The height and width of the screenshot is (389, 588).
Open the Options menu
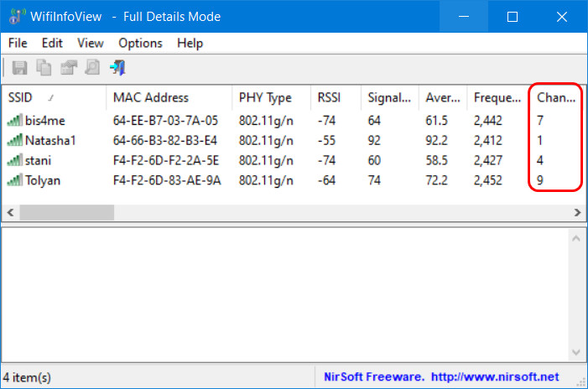coord(140,43)
